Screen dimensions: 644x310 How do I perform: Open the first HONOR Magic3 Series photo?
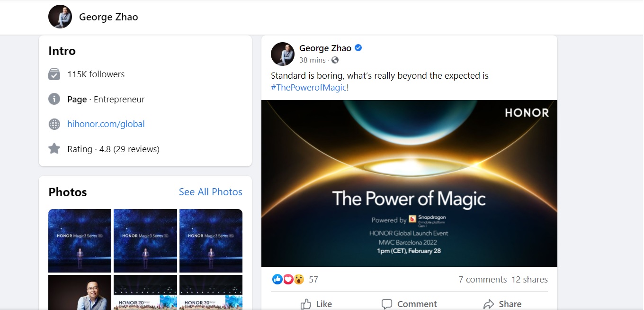pos(80,241)
